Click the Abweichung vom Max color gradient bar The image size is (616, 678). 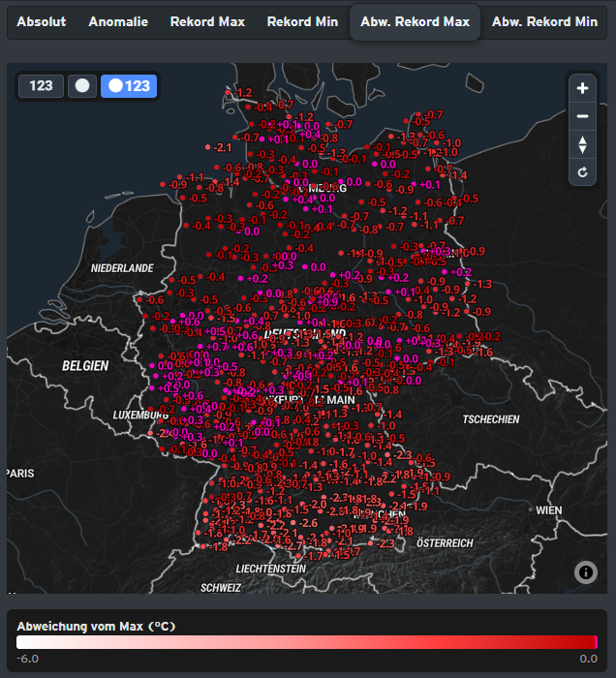307,642
